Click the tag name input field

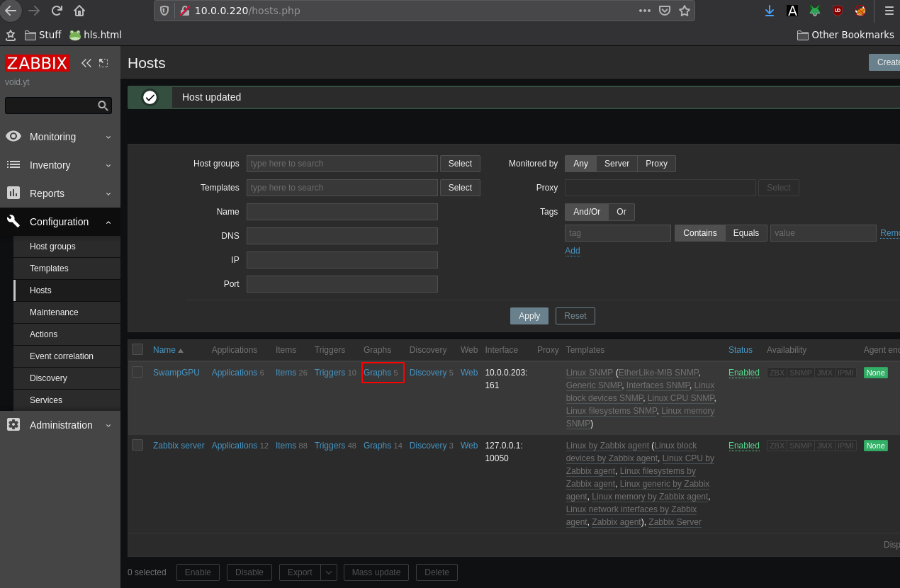pos(618,233)
